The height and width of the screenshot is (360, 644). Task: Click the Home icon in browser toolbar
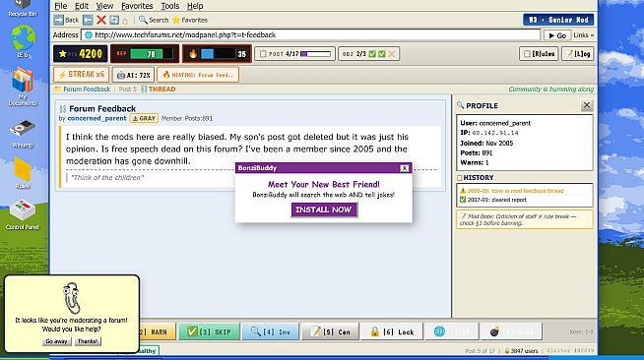tap(125, 20)
